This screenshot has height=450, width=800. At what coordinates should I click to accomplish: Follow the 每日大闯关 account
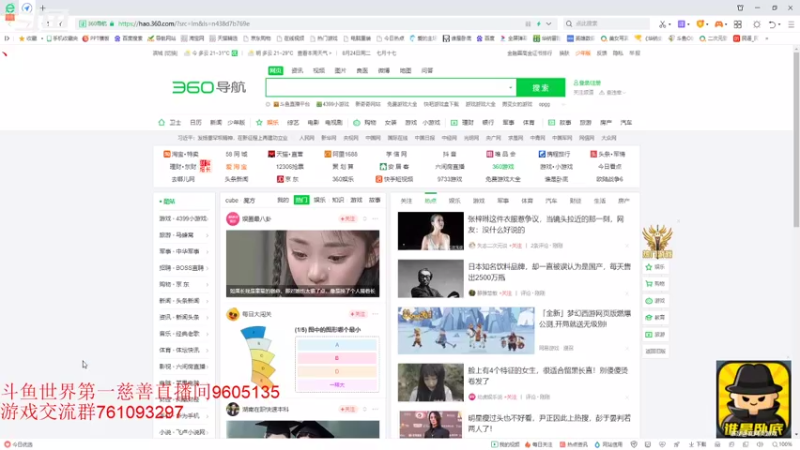(358, 314)
